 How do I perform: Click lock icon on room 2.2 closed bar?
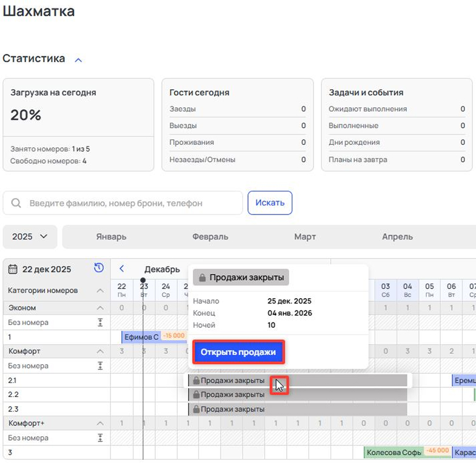pos(196,395)
